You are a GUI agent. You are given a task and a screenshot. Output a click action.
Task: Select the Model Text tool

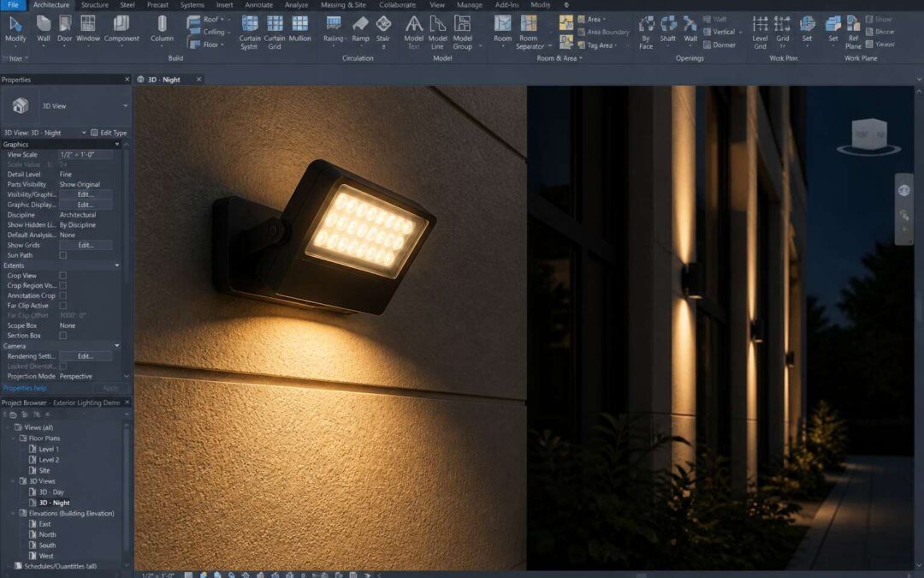(x=414, y=33)
